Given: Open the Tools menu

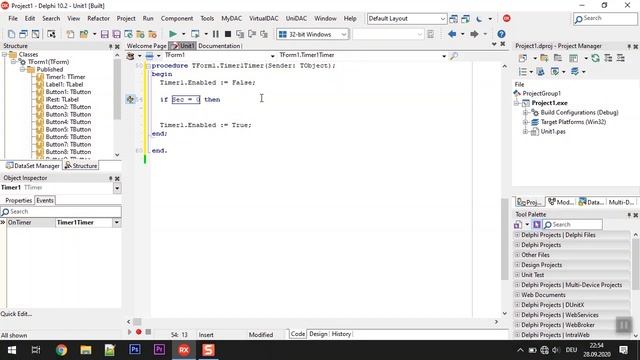Looking at the screenshot, I should coord(207,18).
